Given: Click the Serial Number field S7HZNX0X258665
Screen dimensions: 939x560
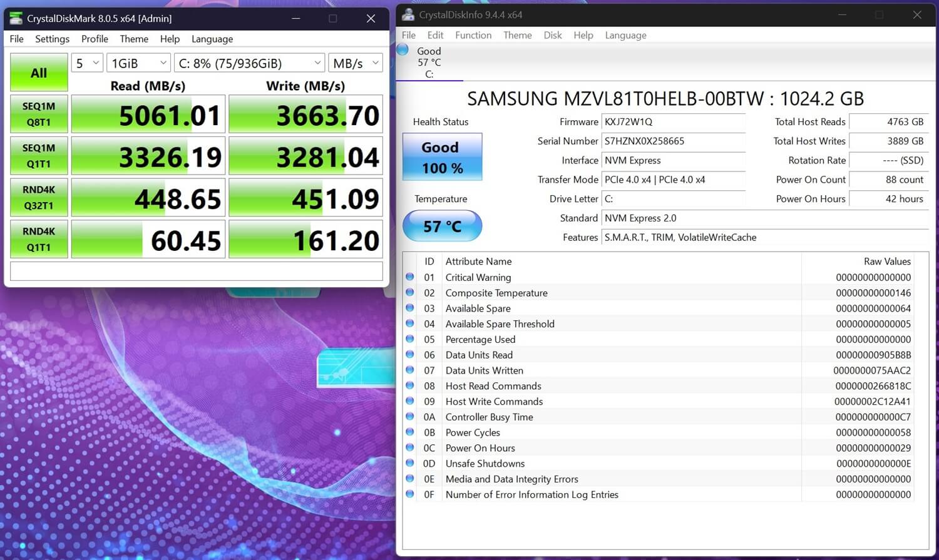Looking at the screenshot, I should click(x=674, y=141).
